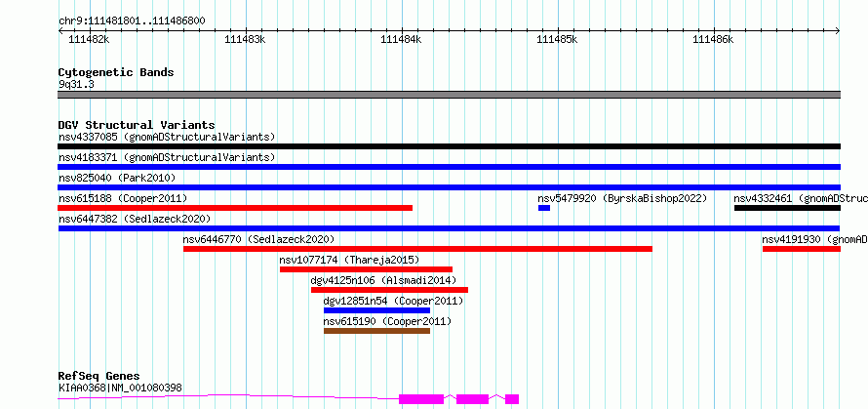Select the first KIAA0368 exon block
Image resolution: width=868 pixels, height=409 pixels.
click(x=421, y=399)
